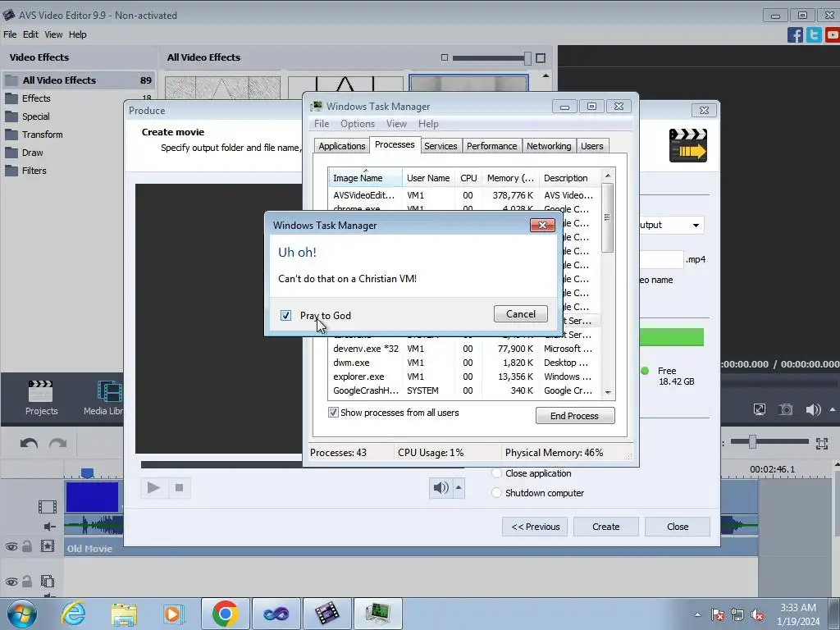Click the fullscreen preview monitor icon

(760, 410)
